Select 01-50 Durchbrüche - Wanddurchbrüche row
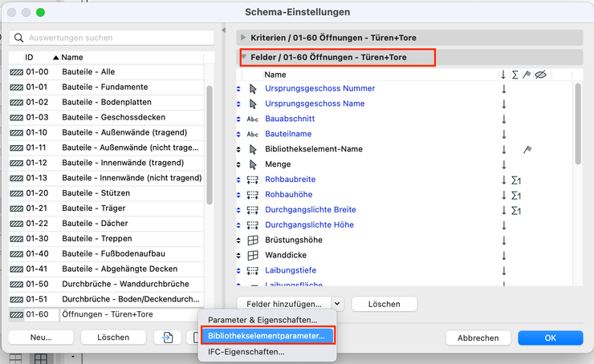Screen dimensions: 594x364 106,284
